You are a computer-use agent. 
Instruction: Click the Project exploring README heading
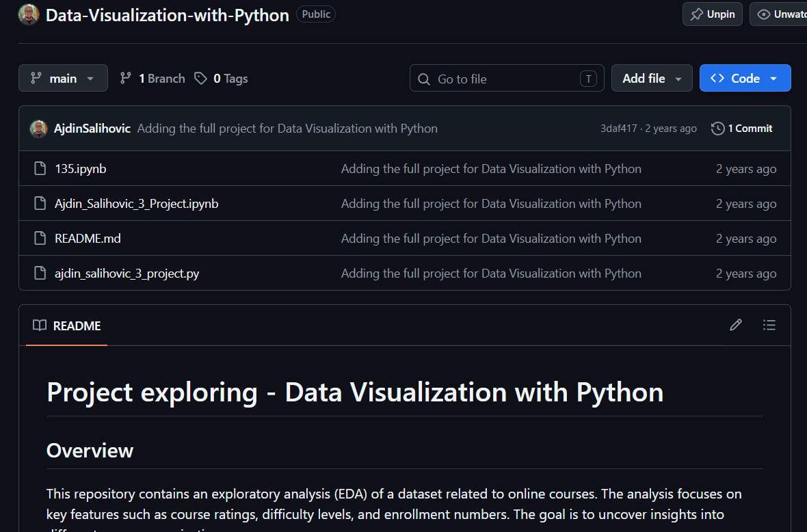click(355, 393)
